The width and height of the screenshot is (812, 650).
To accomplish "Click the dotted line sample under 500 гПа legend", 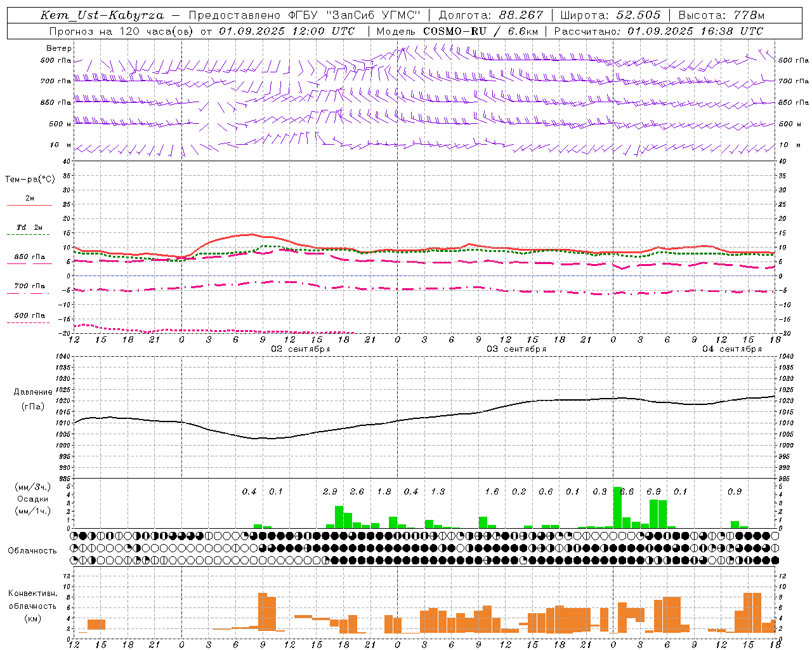I will click(29, 323).
